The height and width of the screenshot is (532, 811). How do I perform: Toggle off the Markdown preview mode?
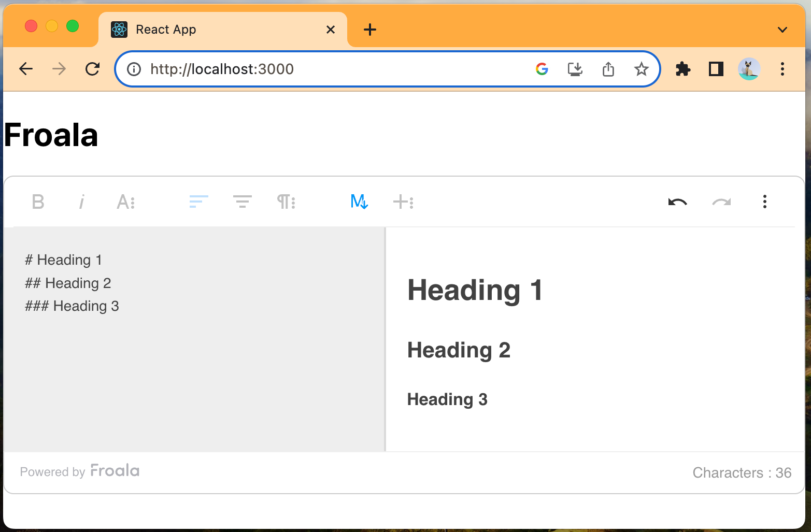[x=358, y=202]
